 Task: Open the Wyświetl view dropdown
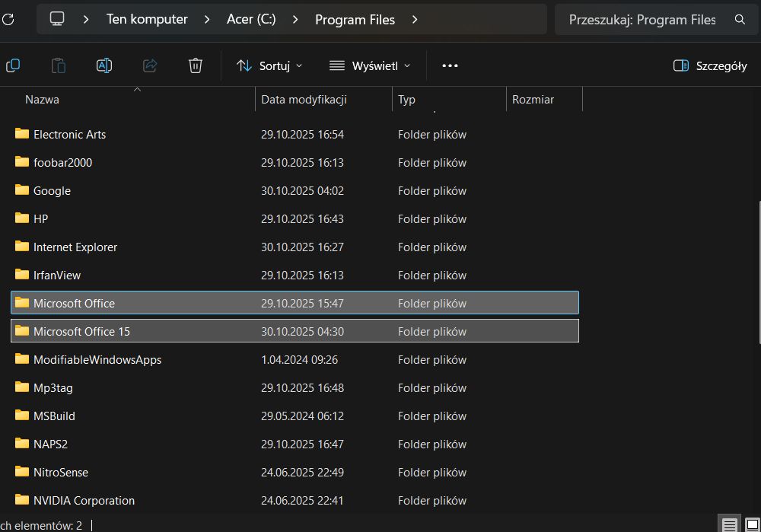coord(370,65)
